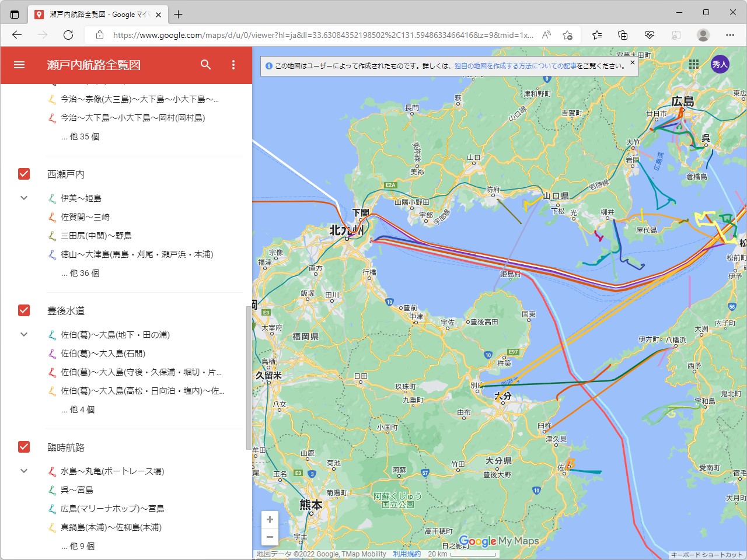Collapse the 西瀬戸内 layer with its chevron
This screenshot has width=747, height=560.
click(x=23, y=198)
